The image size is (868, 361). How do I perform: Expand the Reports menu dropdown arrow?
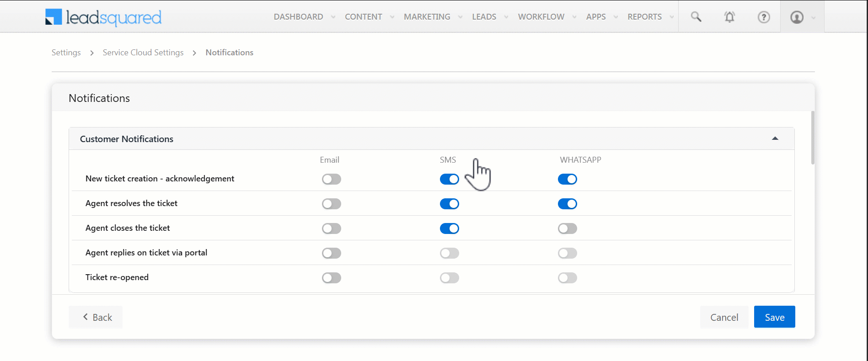tap(671, 17)
